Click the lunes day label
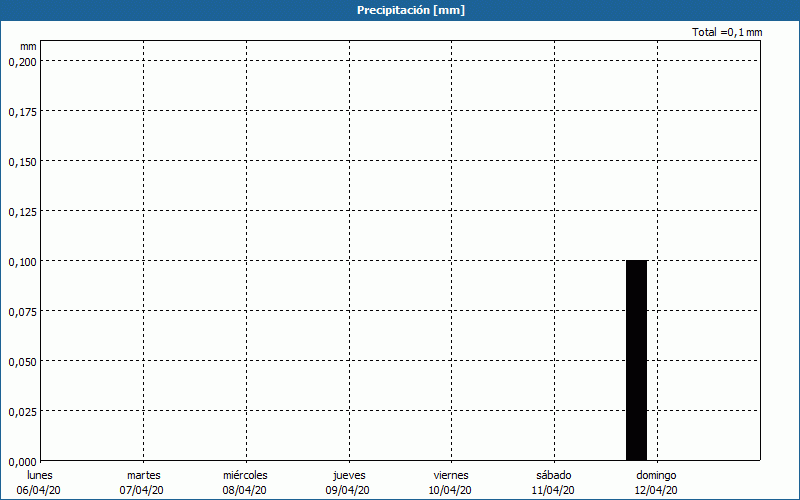Image resolution: width=800 pixels, height=500 pixels. [40, 475]
